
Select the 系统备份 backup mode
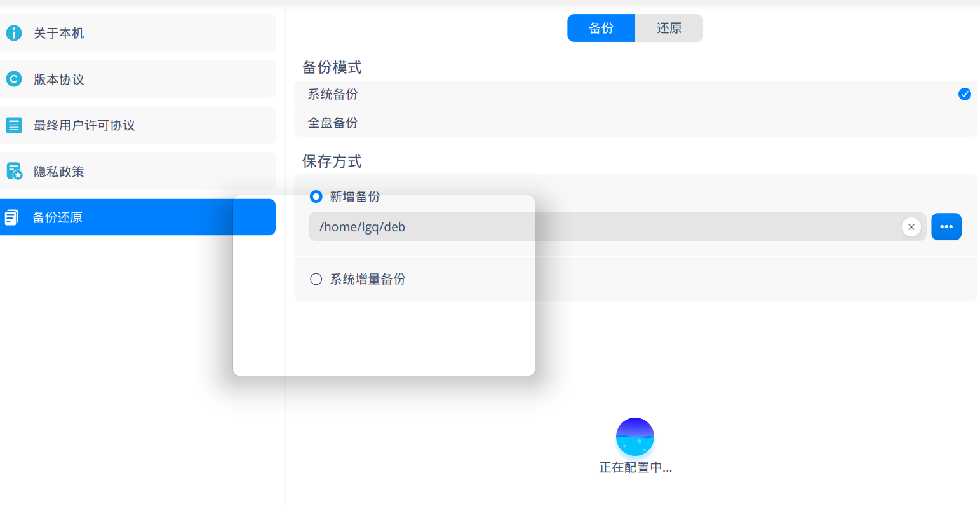coord(635,94)
